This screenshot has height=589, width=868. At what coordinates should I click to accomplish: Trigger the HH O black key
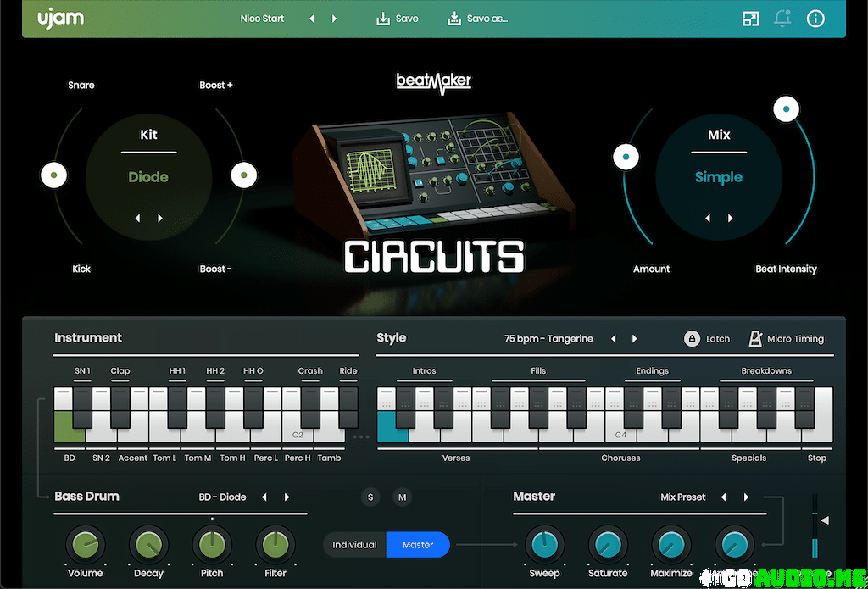tap(253, 408)
